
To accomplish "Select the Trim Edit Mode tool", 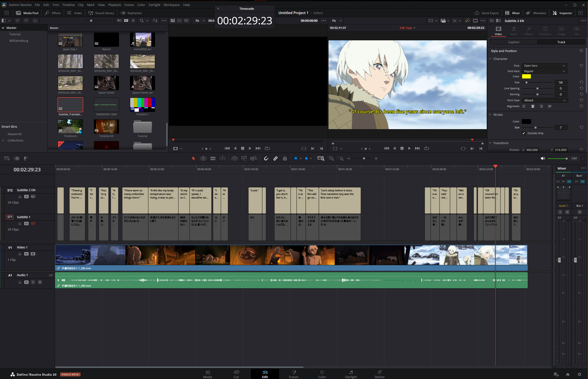I will (203, 158).
